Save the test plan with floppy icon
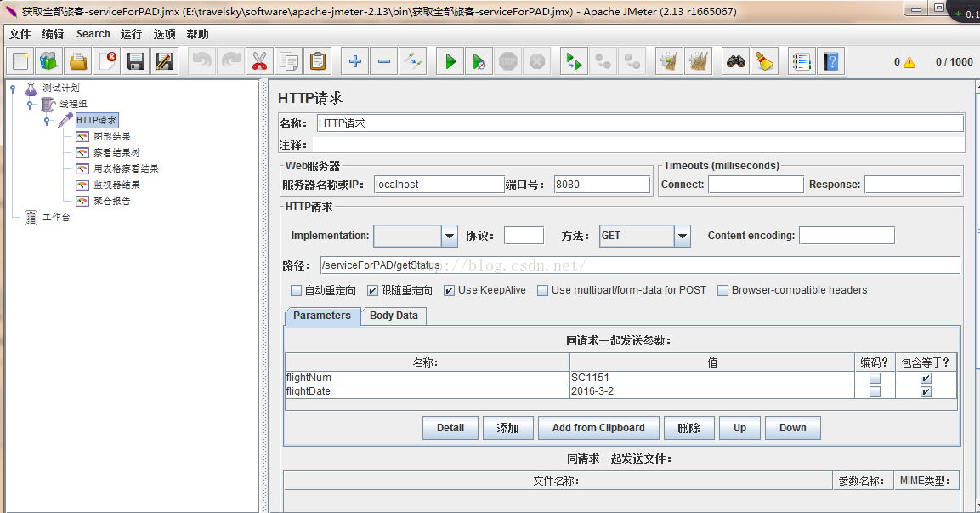 [x=136, y=61]
